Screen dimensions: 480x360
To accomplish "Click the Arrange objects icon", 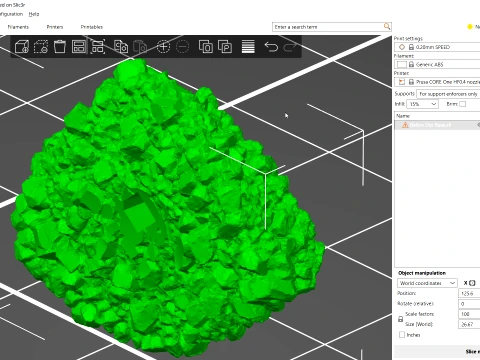I will coord(79,47).
